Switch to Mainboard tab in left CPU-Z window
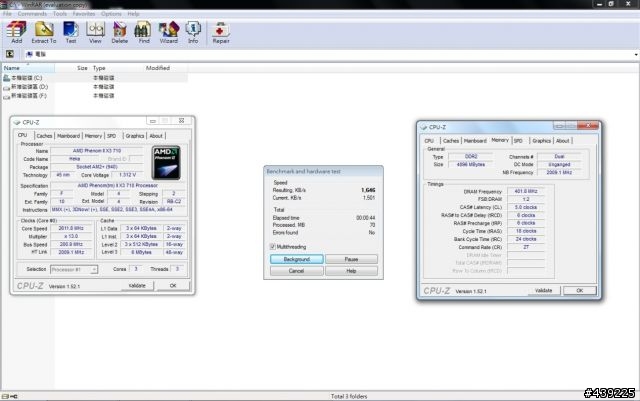Viewport: 640px width, 401px height. point(68,136)
